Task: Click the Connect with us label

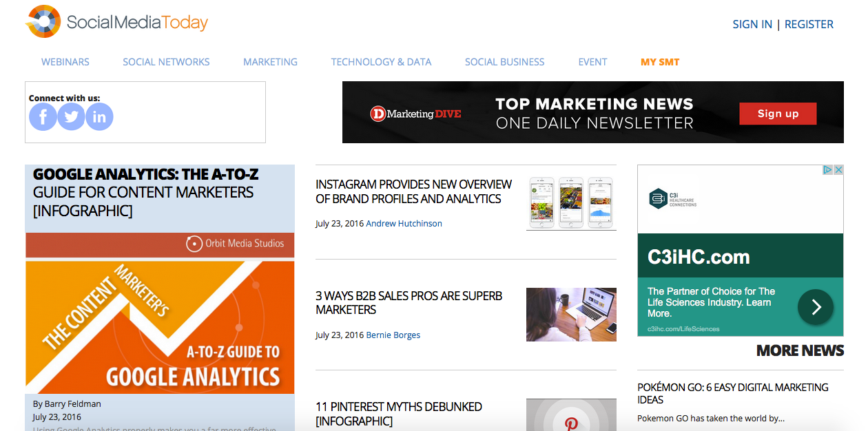Action: click(64, 98)
